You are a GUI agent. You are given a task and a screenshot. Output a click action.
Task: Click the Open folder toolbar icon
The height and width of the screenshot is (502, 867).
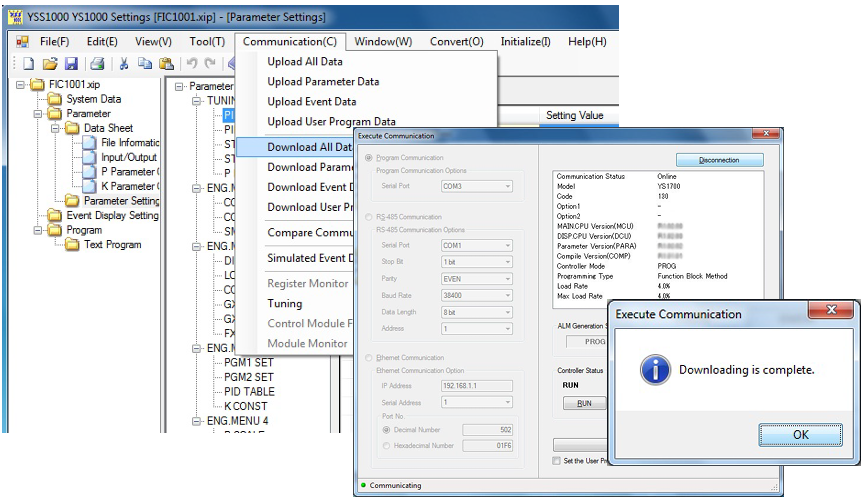pyautogui.click(x=50, y=63)
